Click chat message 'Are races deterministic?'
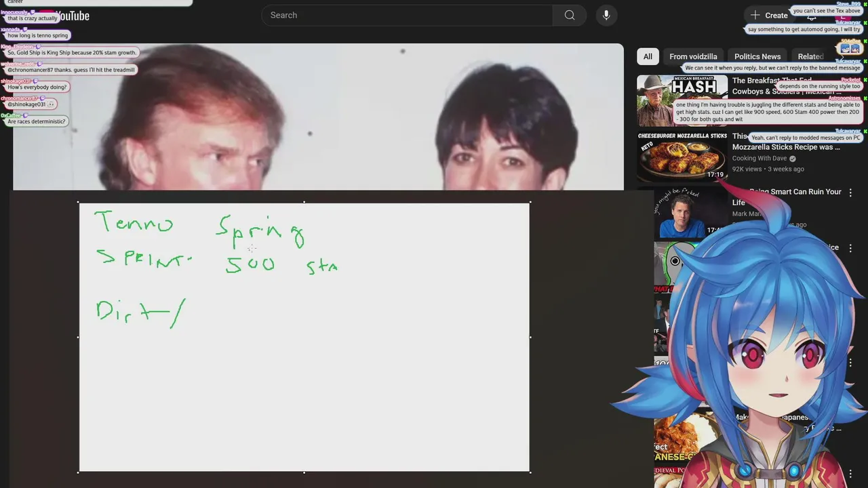 [x=37, y=121]
